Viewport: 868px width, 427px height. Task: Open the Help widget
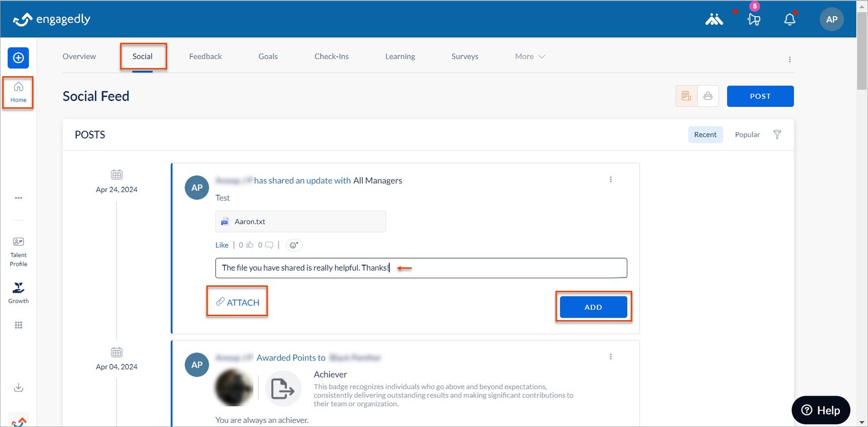[821, 410]
